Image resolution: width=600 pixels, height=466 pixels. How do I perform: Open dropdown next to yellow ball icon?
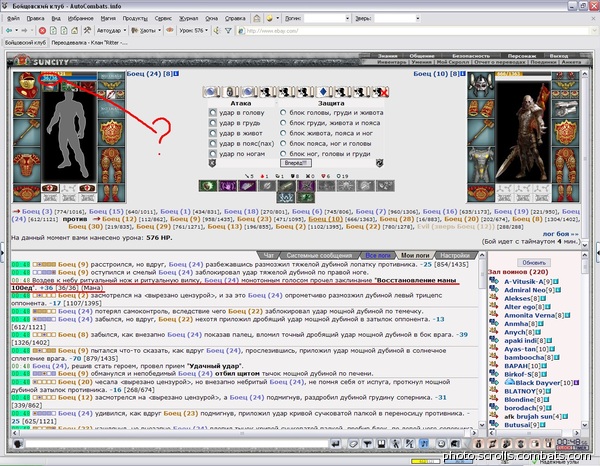[x=278, y=18]
